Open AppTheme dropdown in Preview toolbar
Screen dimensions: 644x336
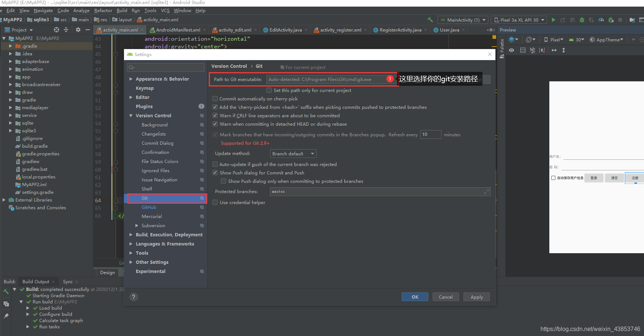click(606, 40)
